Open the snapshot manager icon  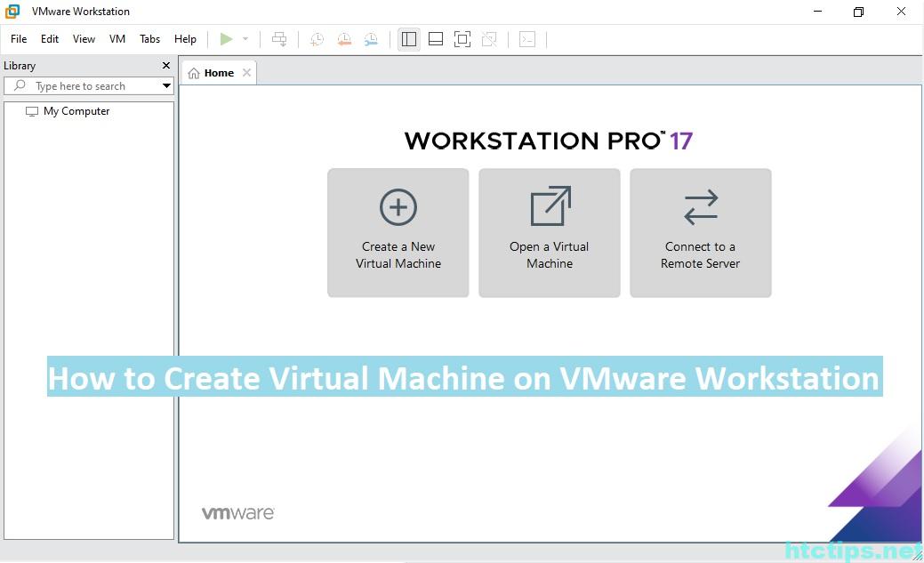coord(371,39)
